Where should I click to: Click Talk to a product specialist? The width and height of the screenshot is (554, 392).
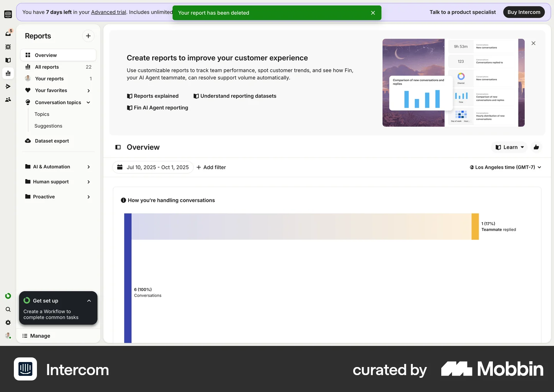(x=463, y=12)
